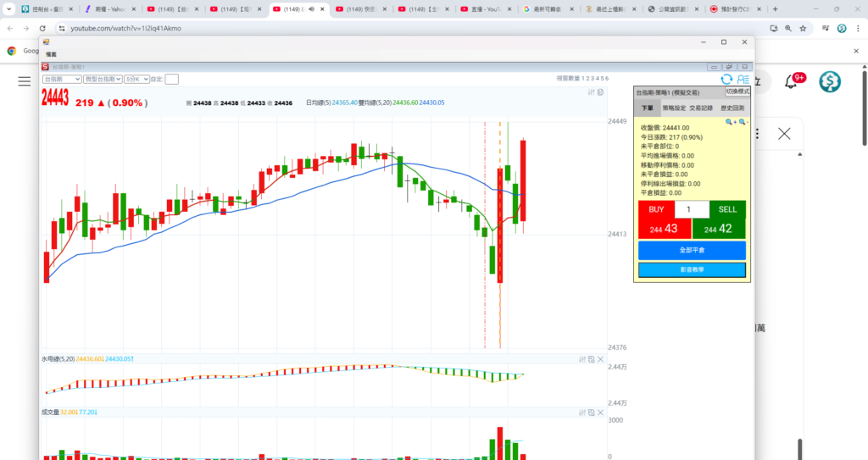Click the red app logo in chart title bar
The width and height of the screenshot is (868, 460).
pyautogui.click(x=46, y=67)
